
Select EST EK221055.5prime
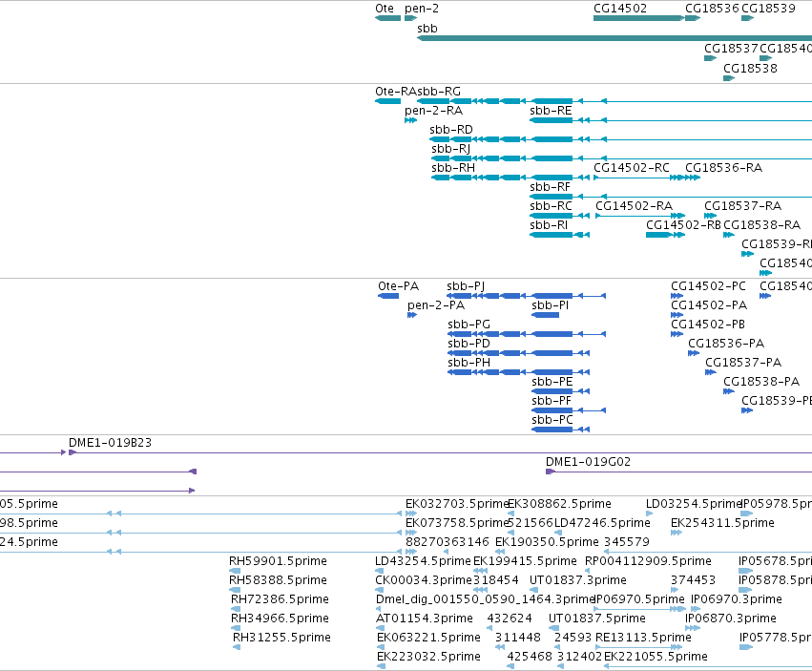point(708,666)
